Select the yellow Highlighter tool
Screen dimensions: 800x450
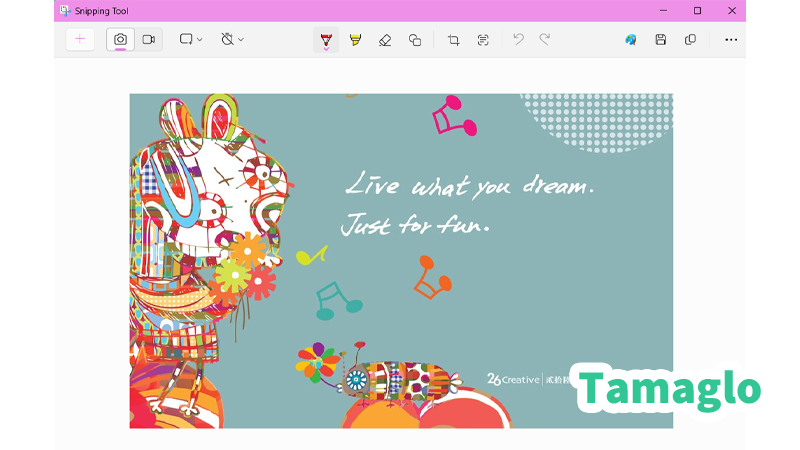(355, 40)
